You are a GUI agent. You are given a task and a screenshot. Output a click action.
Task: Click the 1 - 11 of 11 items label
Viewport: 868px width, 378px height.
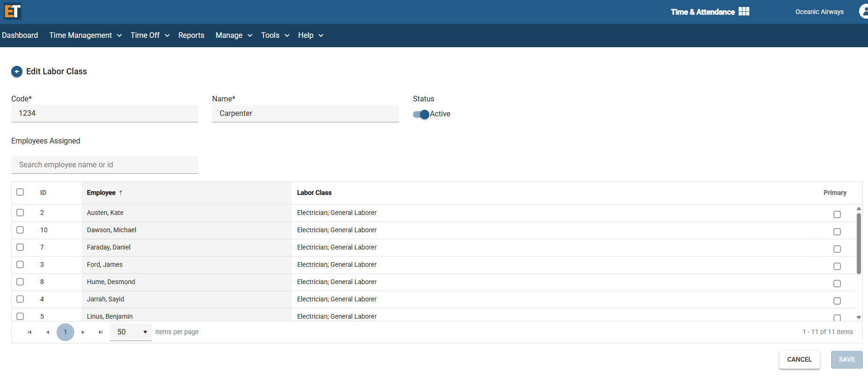tap(828, 332)
